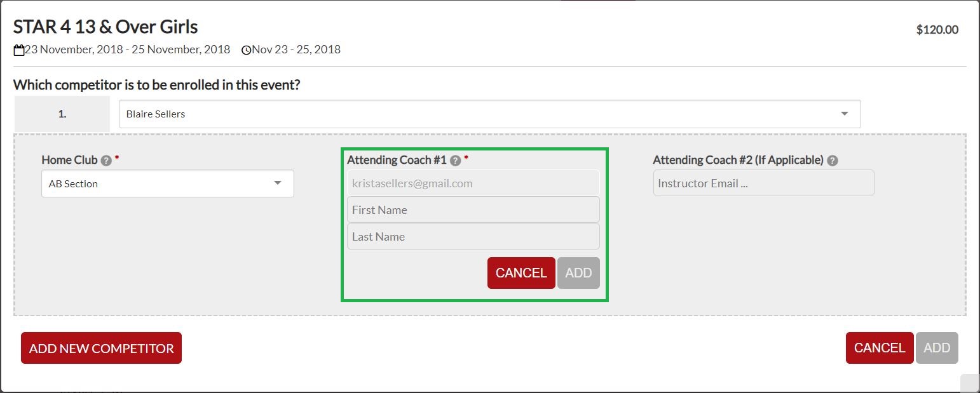Click the calendar icon beside event dates
Viewport: 980px width, 393px height.
tap(19, 50)
